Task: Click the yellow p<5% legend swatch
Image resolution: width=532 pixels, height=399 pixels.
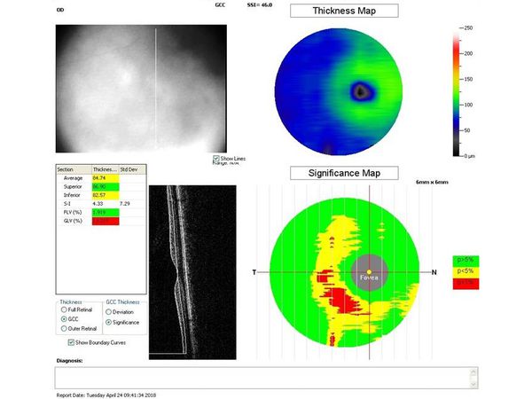Action: pos(464,271)
